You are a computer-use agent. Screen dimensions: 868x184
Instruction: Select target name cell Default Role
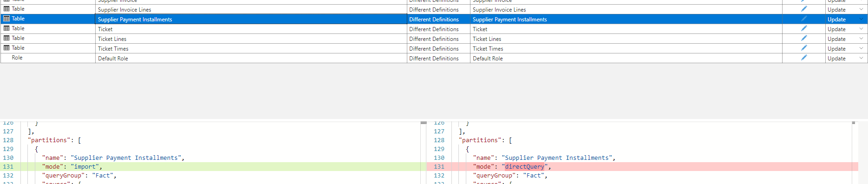tap(626, 58)
